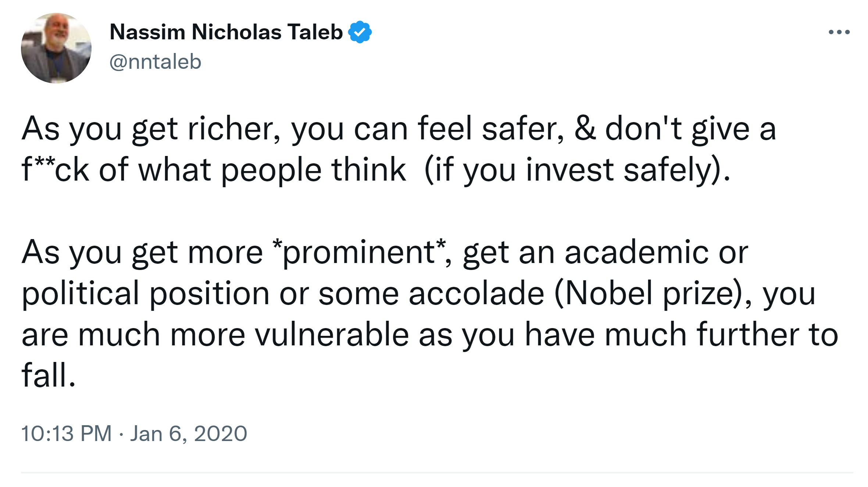The height and width of the screenshot is (487, 868).
Task: Click the final word "fall."
Action: tap(49, 376)
